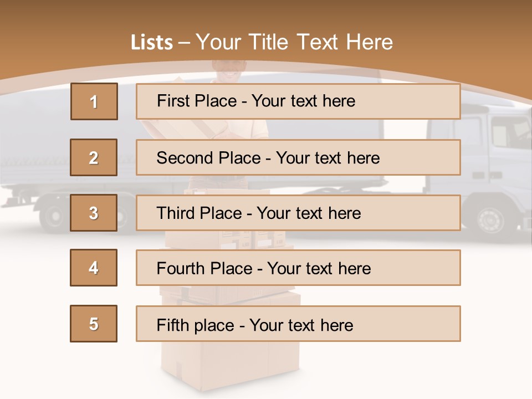
Task: Pick the number 3 box
Action: (x=94, y=213)
